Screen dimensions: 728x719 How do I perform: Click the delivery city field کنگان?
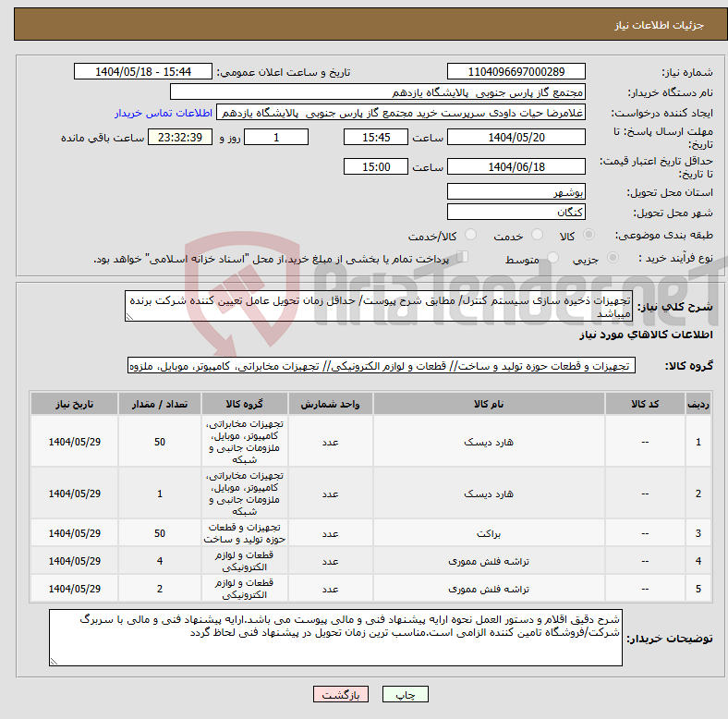516,212
